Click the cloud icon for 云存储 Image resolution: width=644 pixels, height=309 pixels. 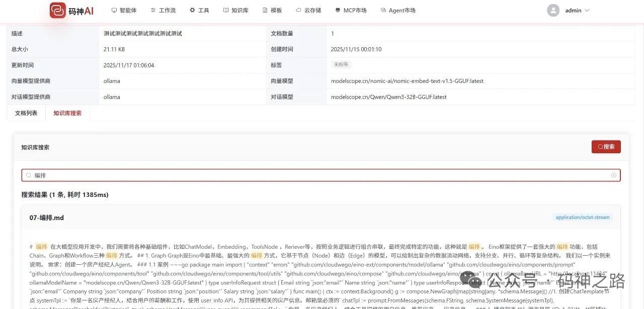(298, 10)
